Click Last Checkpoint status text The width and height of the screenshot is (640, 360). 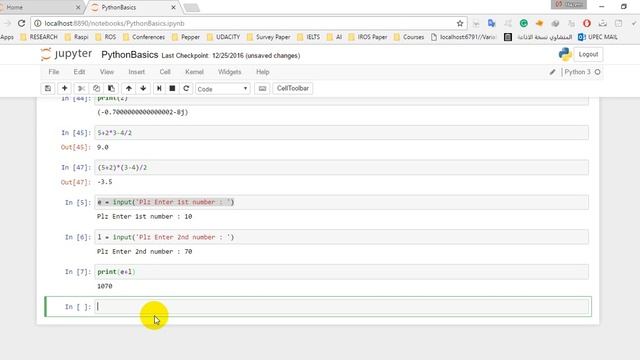[231, 56]
